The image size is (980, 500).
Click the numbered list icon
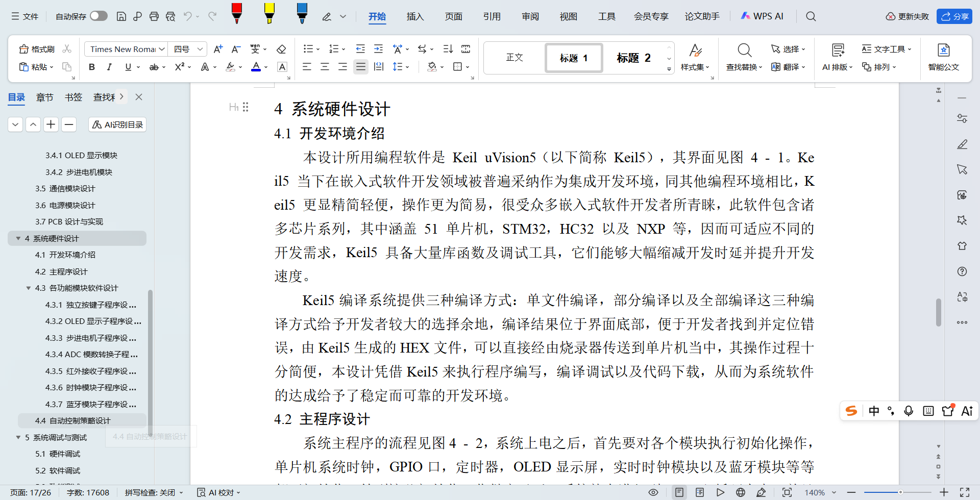coord(334,49)
